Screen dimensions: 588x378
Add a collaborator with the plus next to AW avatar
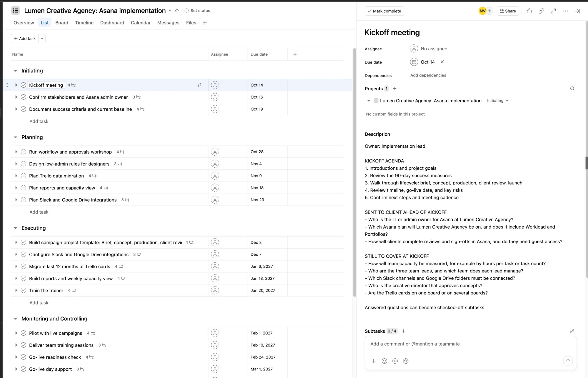(489, 11)
